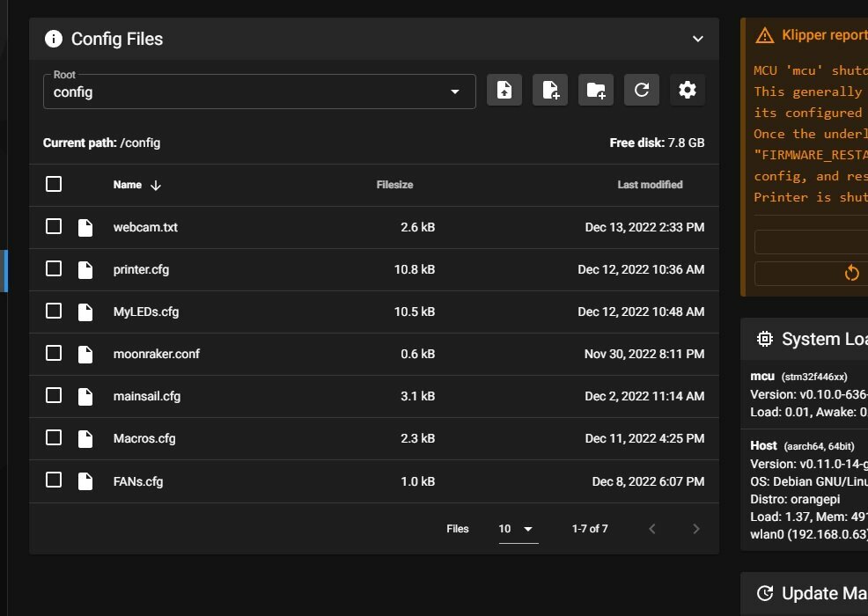Click the file icon beside moonraker.conf
Viewport: 868px width, 616px height.
(x=85, y=355)
